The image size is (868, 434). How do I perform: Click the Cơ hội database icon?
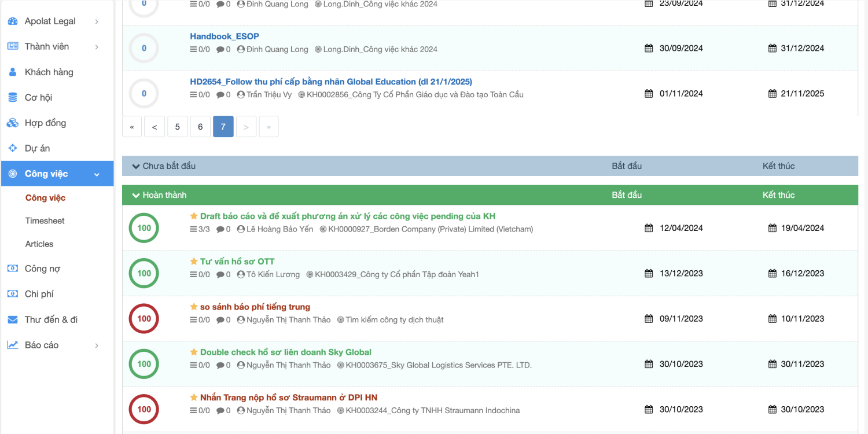[x=13, y=98]
